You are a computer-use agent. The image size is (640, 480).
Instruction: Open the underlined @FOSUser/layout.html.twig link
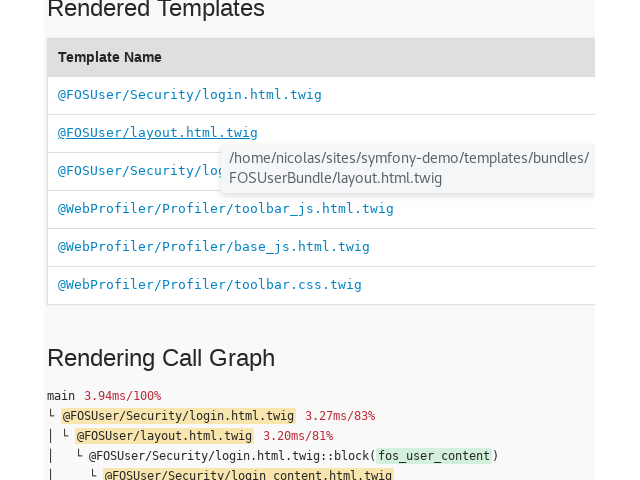point(158,133)
